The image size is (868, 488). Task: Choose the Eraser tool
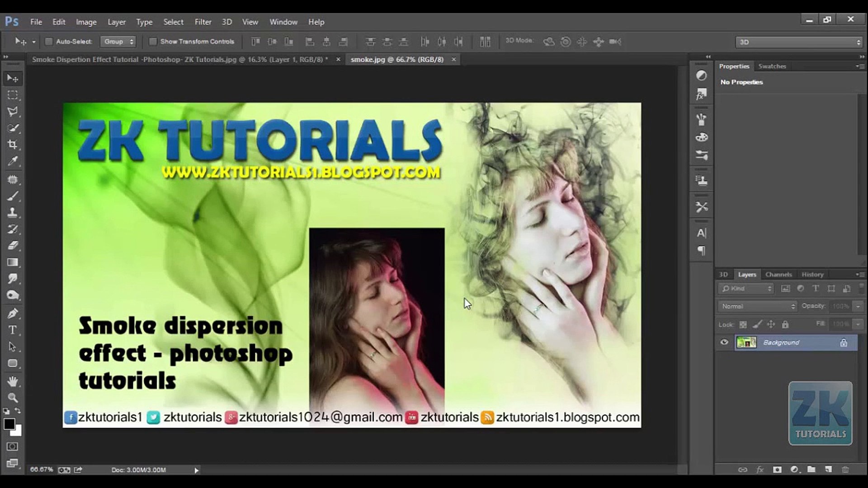click(13, 246)
